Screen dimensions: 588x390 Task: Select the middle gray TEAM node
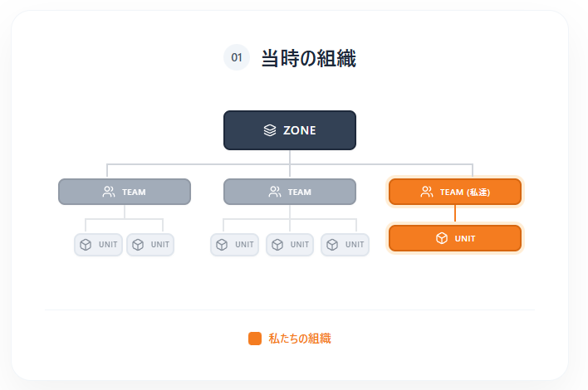coord(289,192)
